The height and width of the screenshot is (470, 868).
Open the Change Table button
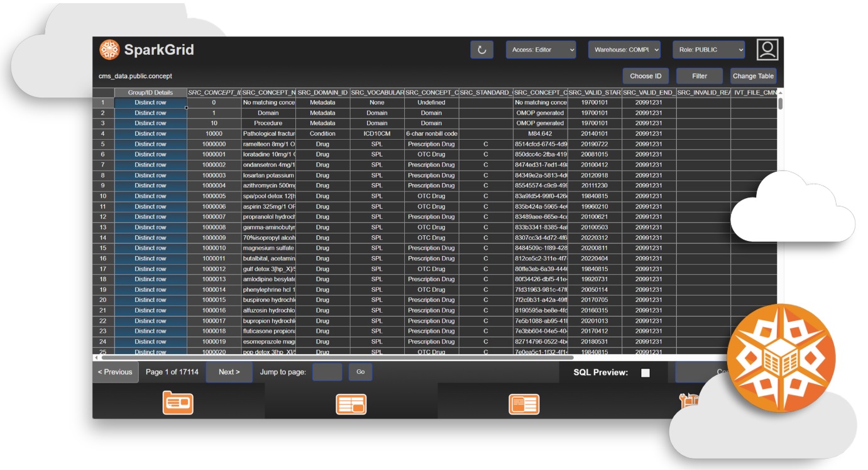pos(753,76)
